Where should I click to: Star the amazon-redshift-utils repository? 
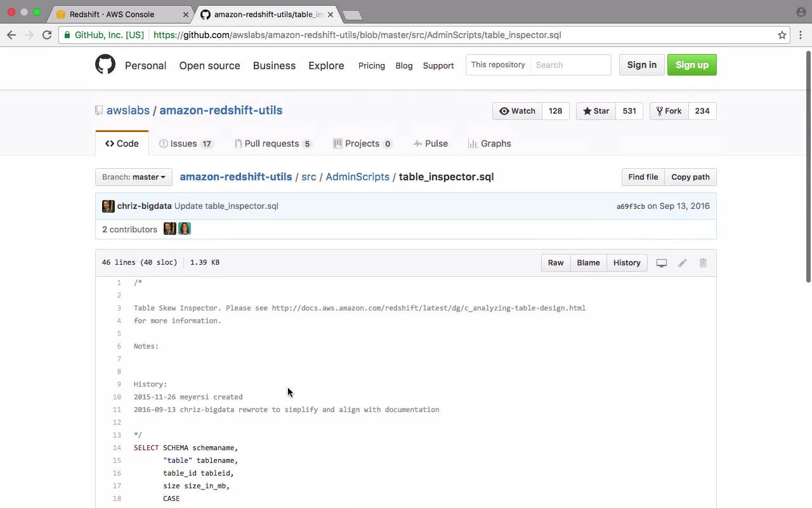[596, 111]
